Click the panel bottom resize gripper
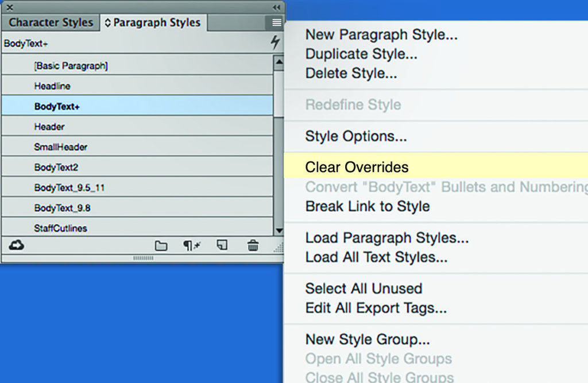 pyautogui.click(x=143, y=258)
